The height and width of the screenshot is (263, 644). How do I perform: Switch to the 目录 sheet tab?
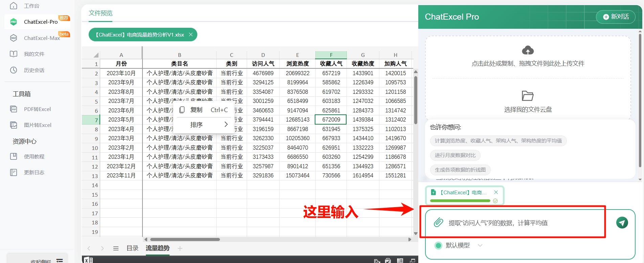132,248
